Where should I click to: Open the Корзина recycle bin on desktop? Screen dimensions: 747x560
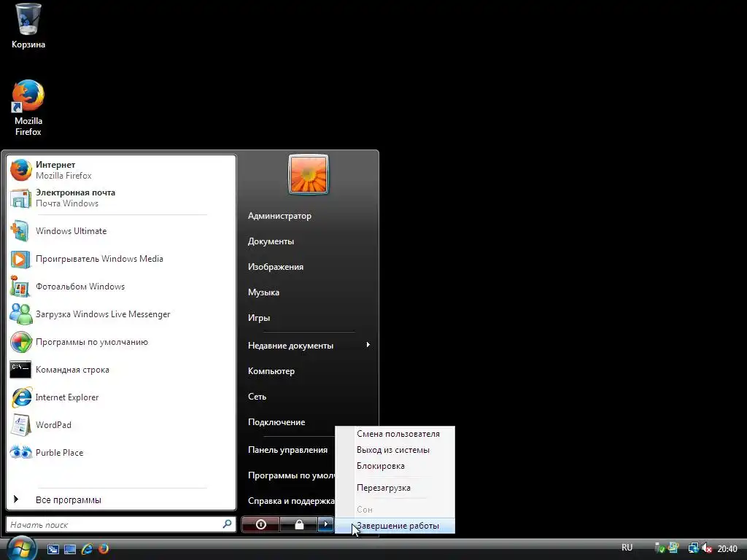pyautogui.click(x=28, y=26)
